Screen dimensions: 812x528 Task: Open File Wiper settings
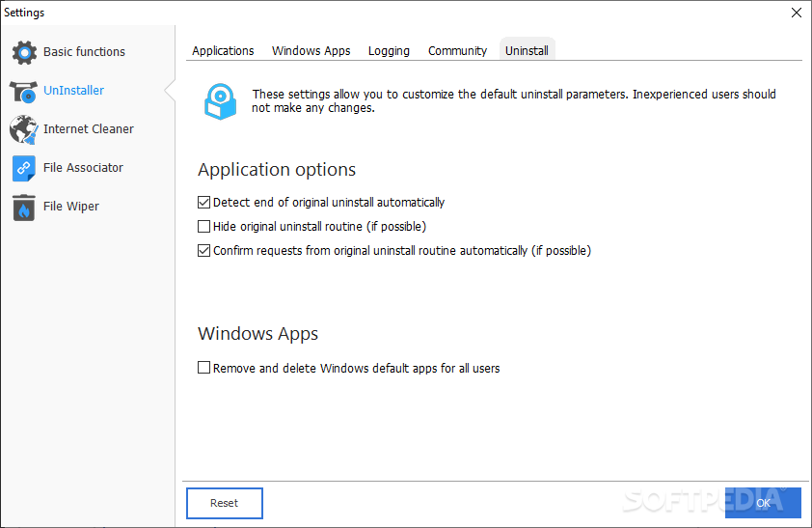click(x=71, y=207)
